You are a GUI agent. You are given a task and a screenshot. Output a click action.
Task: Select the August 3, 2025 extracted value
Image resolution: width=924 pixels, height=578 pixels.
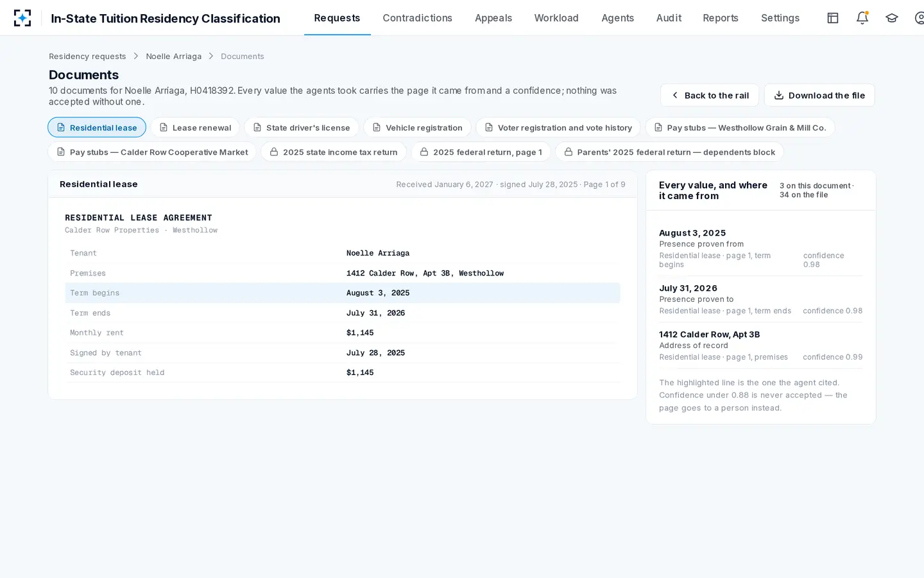[x=761, y=249]
